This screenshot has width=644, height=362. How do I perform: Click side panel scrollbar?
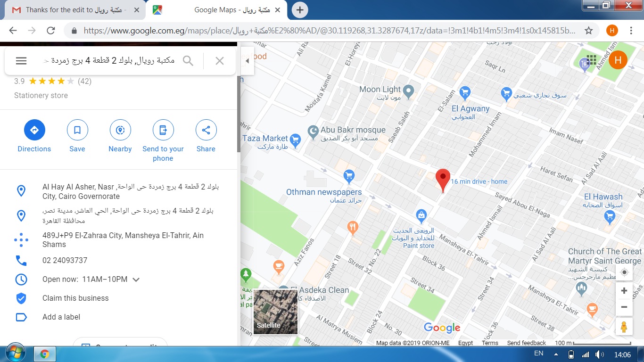click(x=239, y=113)
